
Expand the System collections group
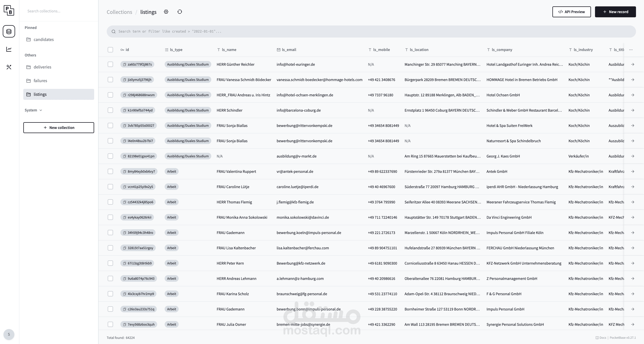(x=33, y=110)
